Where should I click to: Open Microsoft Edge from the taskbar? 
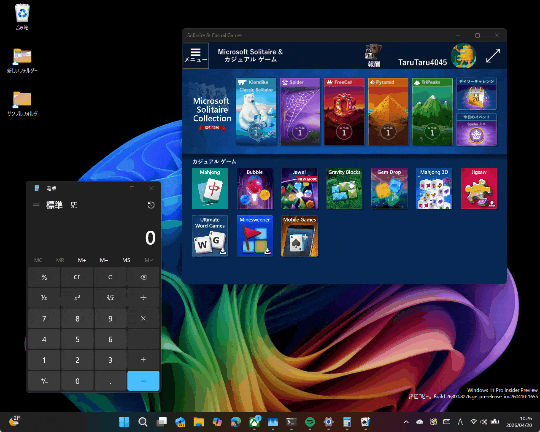236,422
